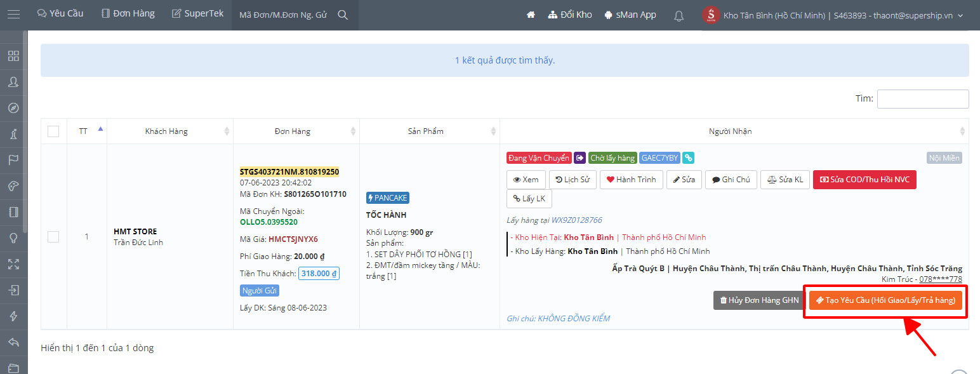Screen dimensions: 980x374
Task: Select external code OLLO5.0395520
Action: [x=268, y=222]
